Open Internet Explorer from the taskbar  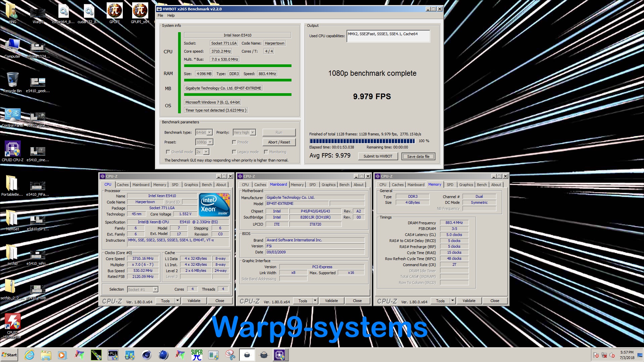click(x=30, y=355)
